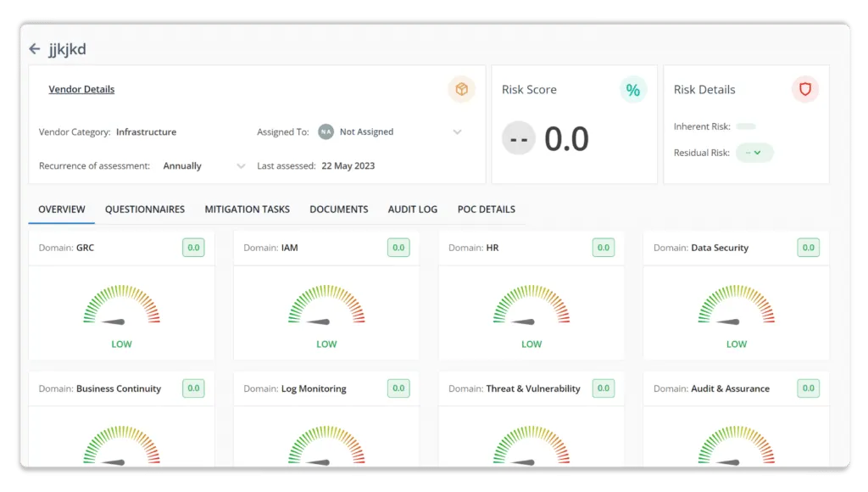Click the 'Domain: Log Monitoring' card title
This screenshot has height=492, width=868.
(x=295, y=389)
